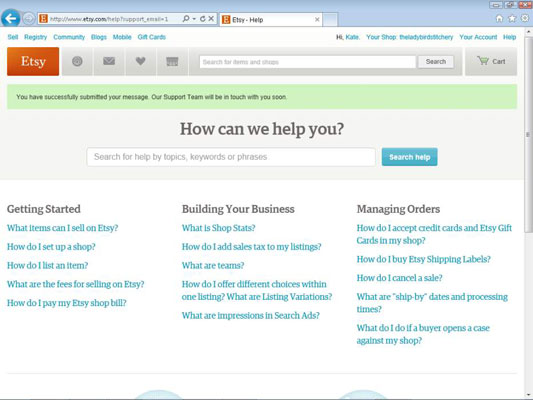The width and height of the screenshot is (533, 400).
Task: Click the orange Etsy logo
Action: coord(33,61)
